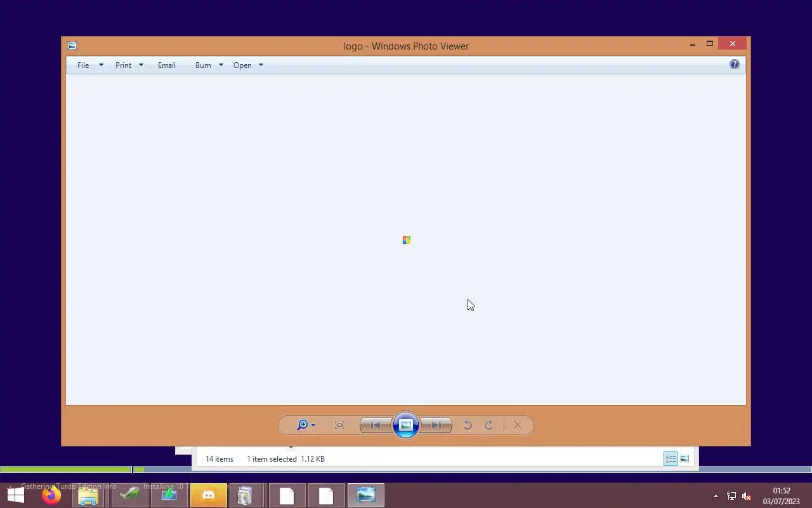This screenshot has height=508, width=812.
Task: Go to the previous photo
Action: pos(376,425)
